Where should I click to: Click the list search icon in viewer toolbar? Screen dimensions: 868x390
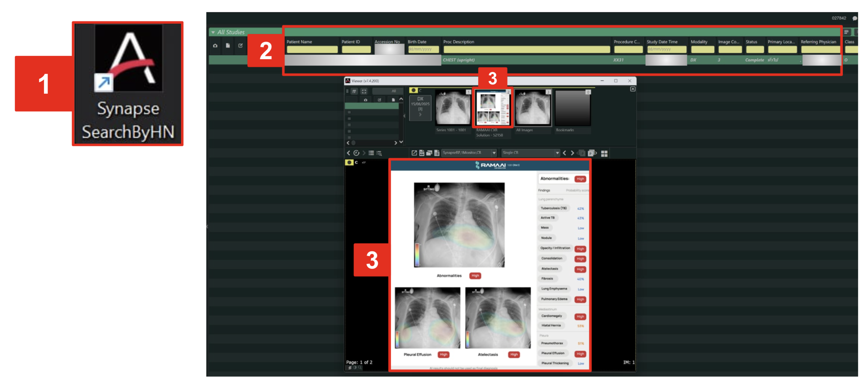379,153
